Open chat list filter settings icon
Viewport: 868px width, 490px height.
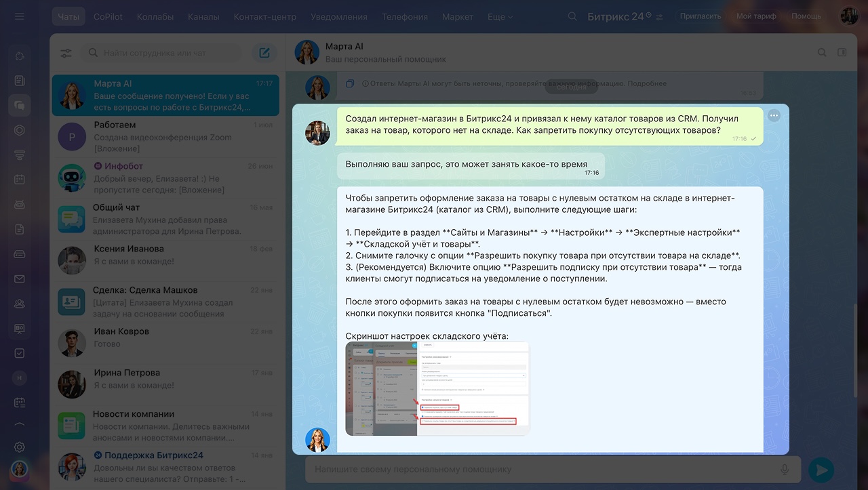[66, 53]
